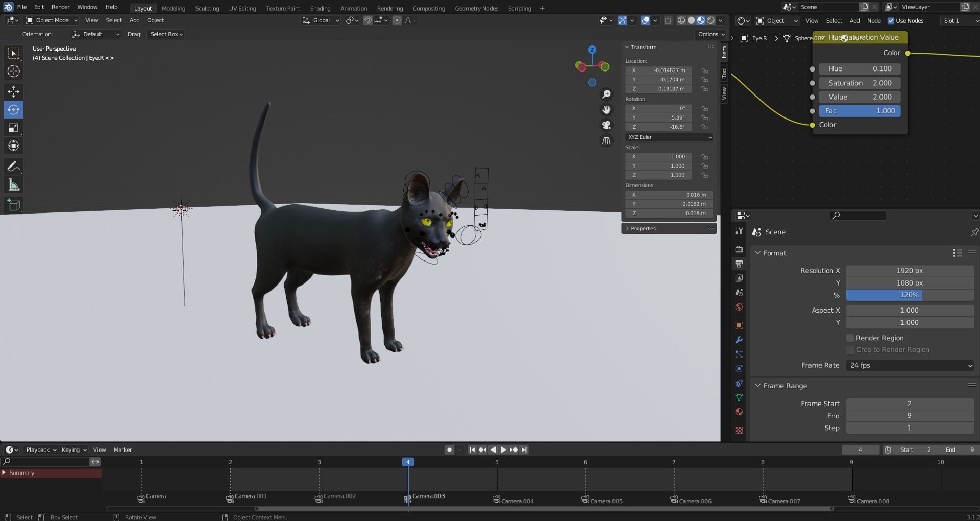This screenshot has width=980, height=521.
Task: Toggle the camera view icon
Action: (x=606, y=125)
